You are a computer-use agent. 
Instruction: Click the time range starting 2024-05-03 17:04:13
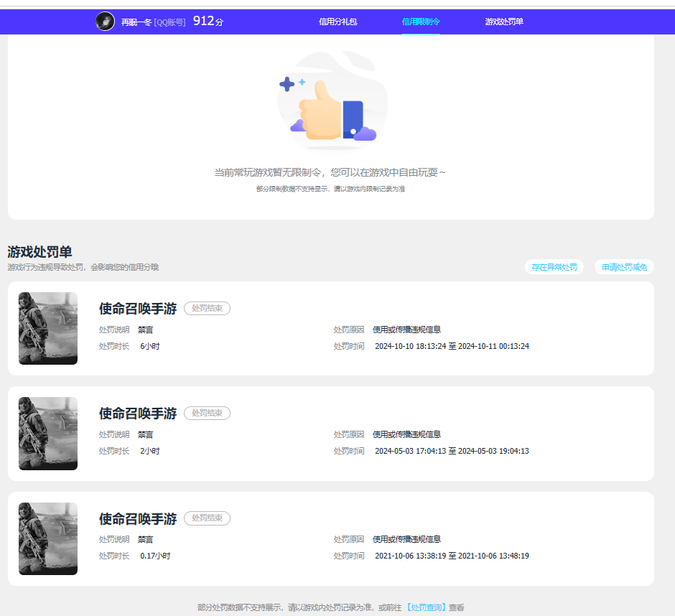tap(452, 451)
